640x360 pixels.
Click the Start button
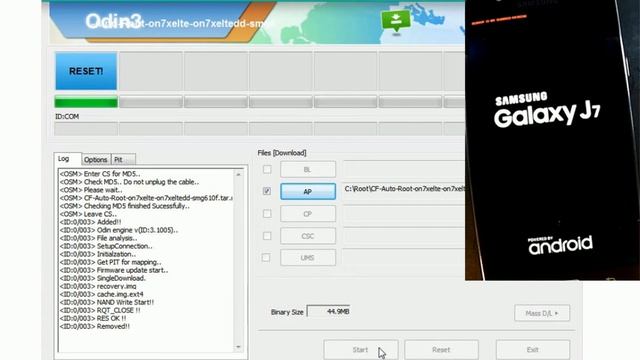click(361, 350)
